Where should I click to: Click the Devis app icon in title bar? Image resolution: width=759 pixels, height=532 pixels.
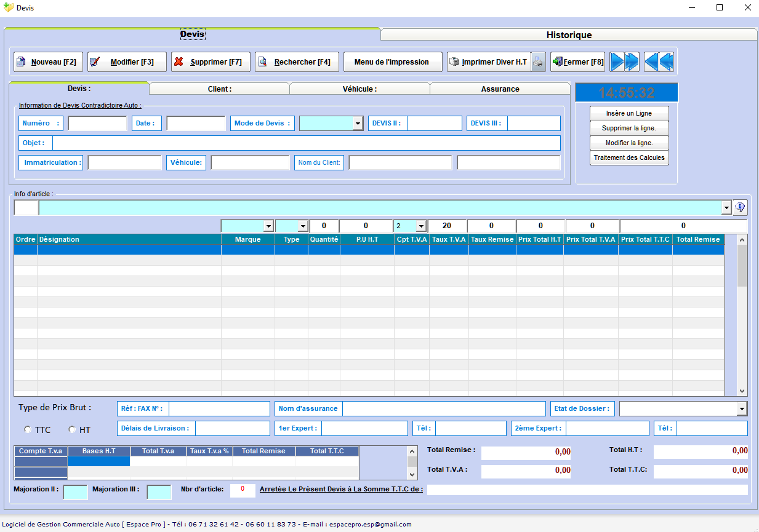tap(9, 8)
